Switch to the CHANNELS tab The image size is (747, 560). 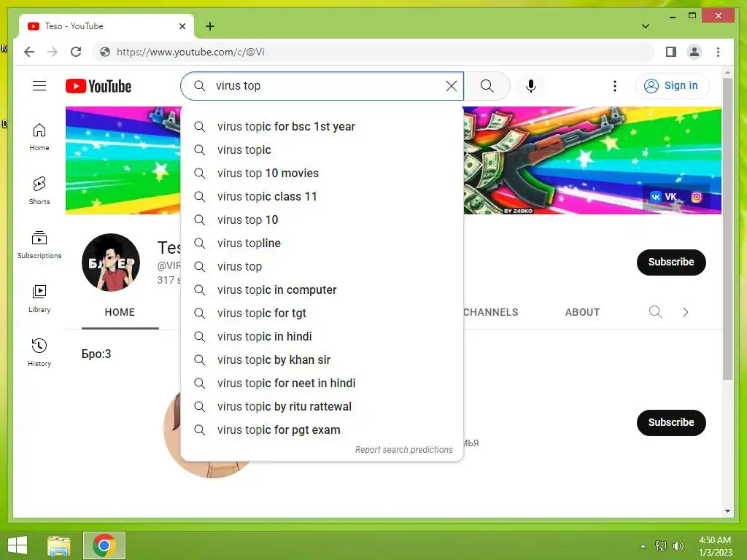click(490, 312)
